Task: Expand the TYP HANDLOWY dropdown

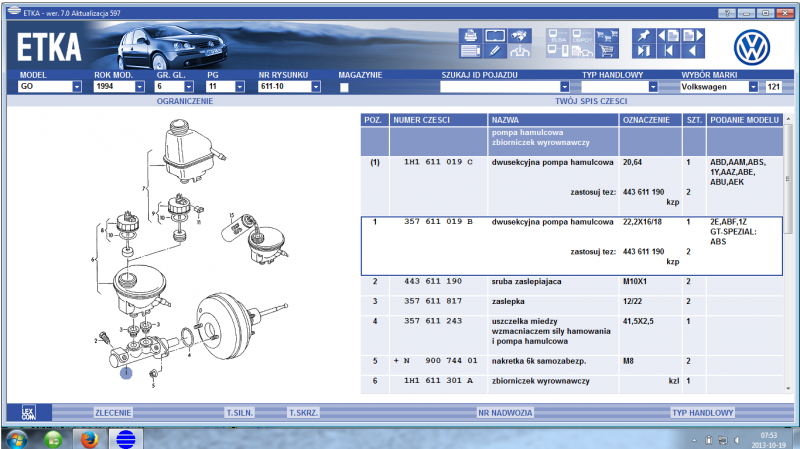Action: (653, 87)
